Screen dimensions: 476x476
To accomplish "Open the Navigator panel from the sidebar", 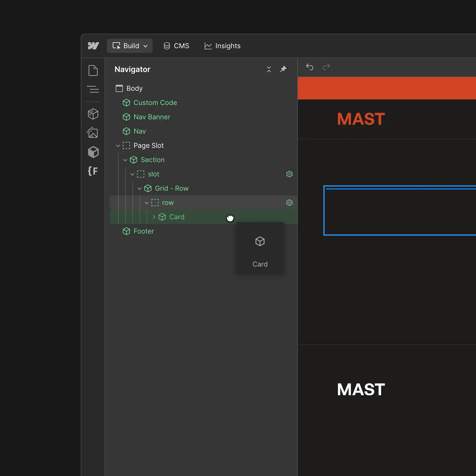I will [93, 90].
